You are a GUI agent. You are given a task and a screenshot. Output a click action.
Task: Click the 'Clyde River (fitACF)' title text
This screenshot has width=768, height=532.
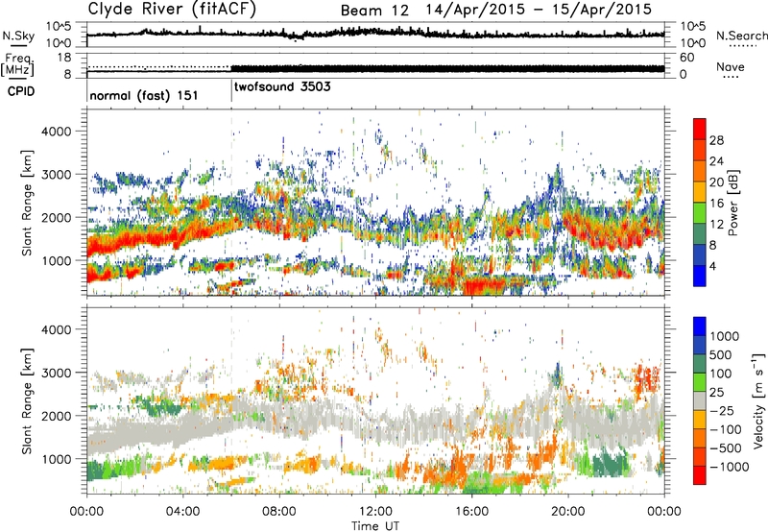coord(172,9)
